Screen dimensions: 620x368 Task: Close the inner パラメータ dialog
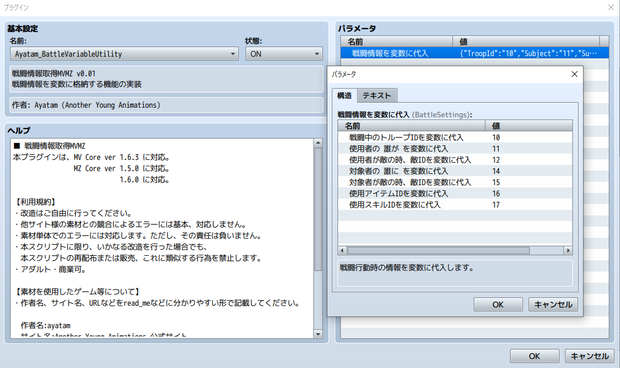575,74
